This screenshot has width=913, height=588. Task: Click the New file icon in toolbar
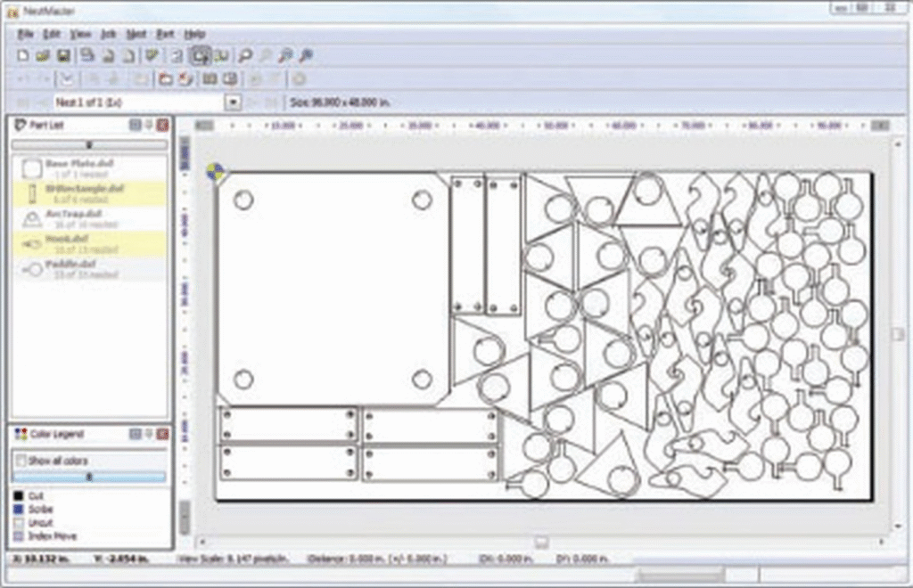click(x=24, y=55)
